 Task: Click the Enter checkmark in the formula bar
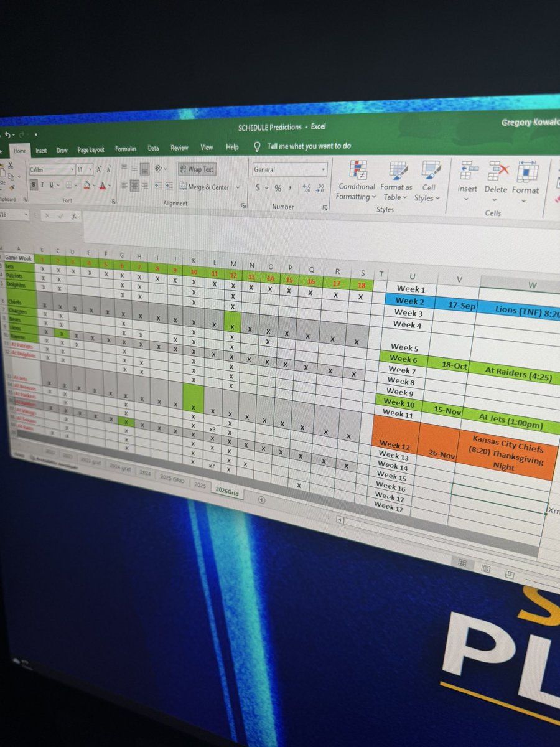(x=60, y=217)
